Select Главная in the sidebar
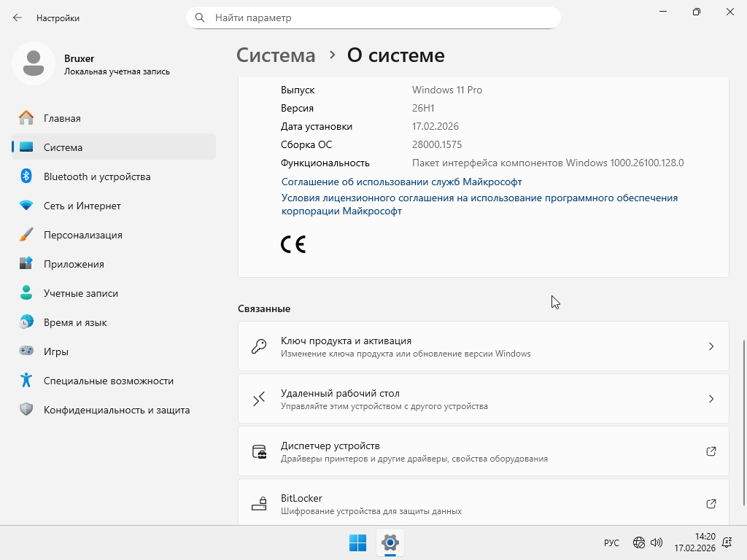 click(114, 117)
